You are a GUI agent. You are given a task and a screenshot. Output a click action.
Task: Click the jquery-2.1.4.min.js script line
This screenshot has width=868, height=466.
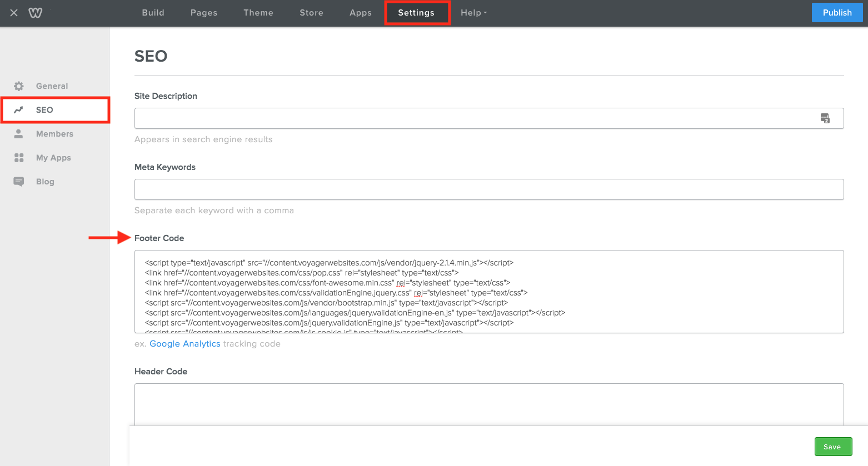click(329, 263)
